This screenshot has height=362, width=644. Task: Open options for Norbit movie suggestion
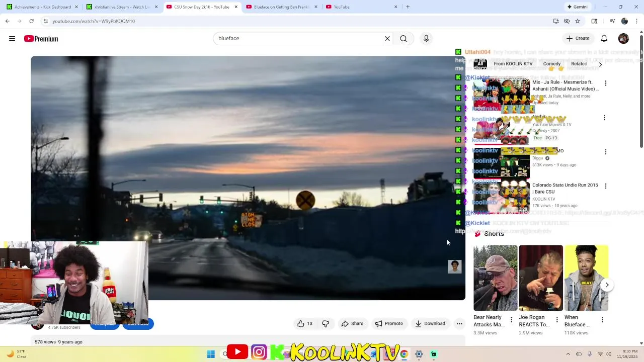(604, 118)
